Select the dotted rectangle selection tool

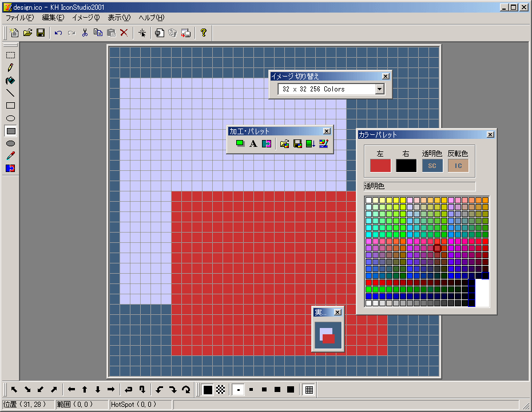click(10, 55)
